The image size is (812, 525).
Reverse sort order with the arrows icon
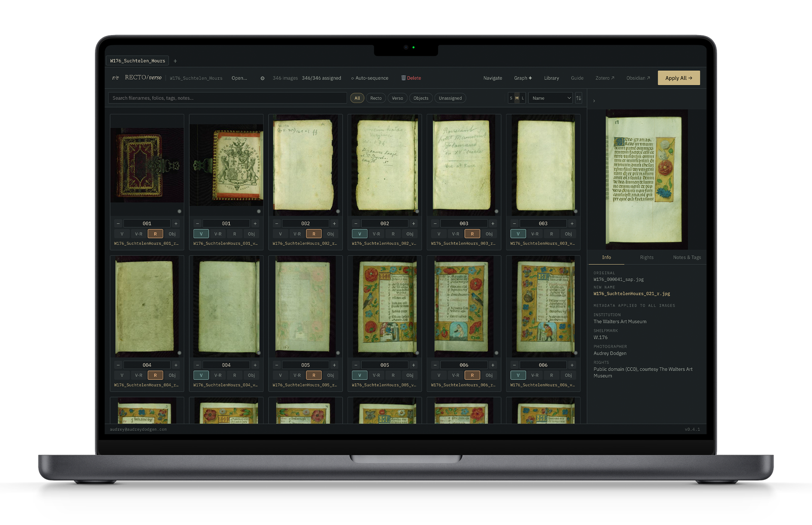579,98
